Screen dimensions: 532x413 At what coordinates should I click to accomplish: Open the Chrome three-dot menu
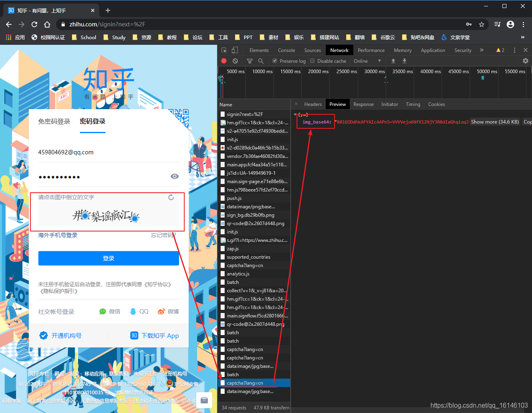pyautogui.click(x=523, y=24)
